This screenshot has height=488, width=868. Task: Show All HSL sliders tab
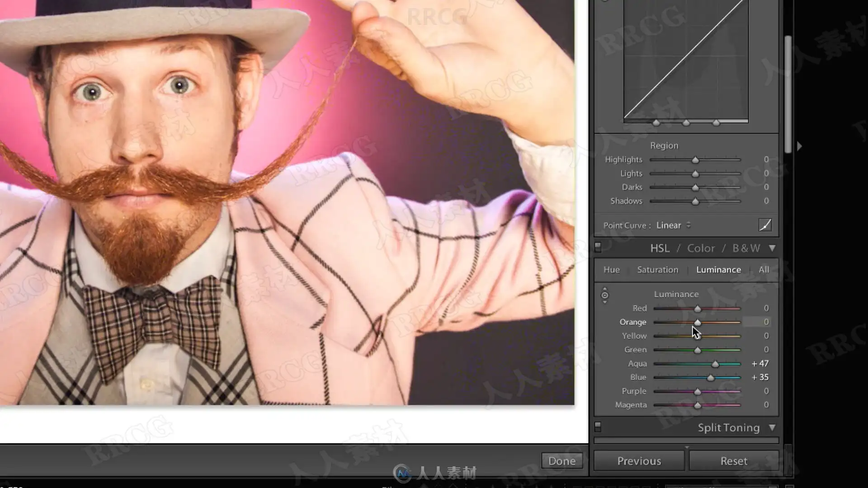point(764,270)
